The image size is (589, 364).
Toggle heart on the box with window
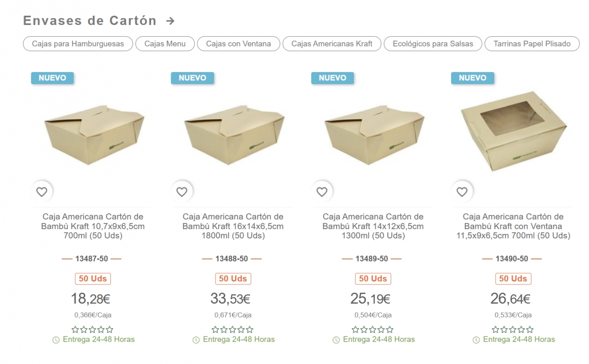pyautogui.click(x=462, y=192)
